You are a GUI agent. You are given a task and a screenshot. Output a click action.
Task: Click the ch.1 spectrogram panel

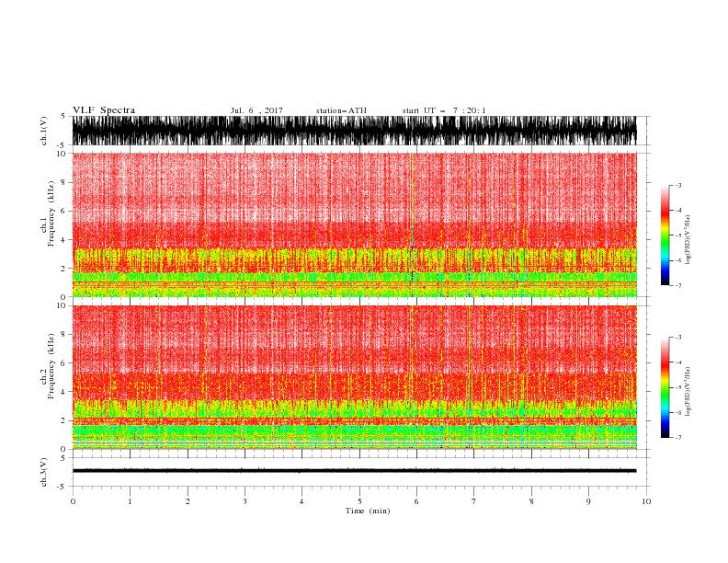point(354,224)
